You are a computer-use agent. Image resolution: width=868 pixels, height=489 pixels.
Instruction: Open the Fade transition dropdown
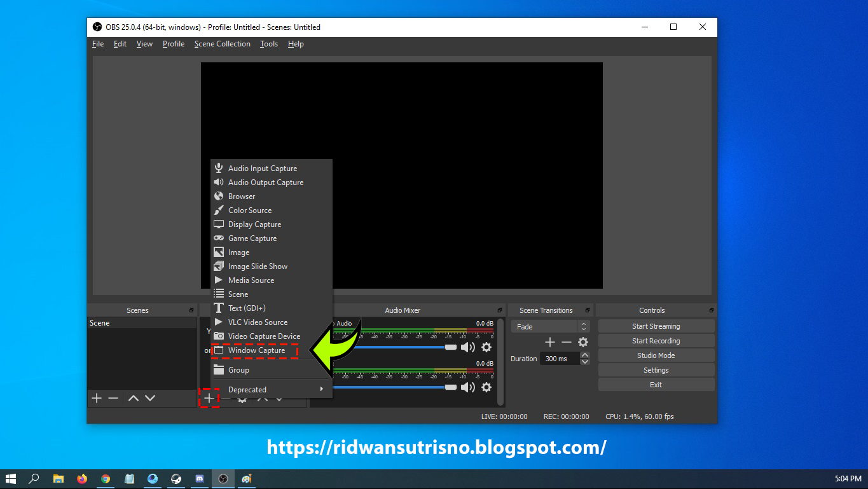point(551,326)
